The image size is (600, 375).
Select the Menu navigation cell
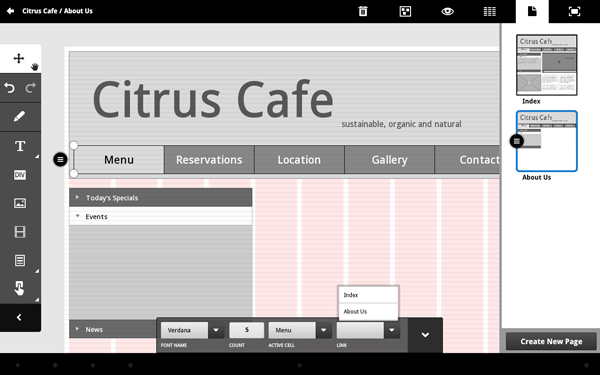pyautogui.click(x=119, y=160)
